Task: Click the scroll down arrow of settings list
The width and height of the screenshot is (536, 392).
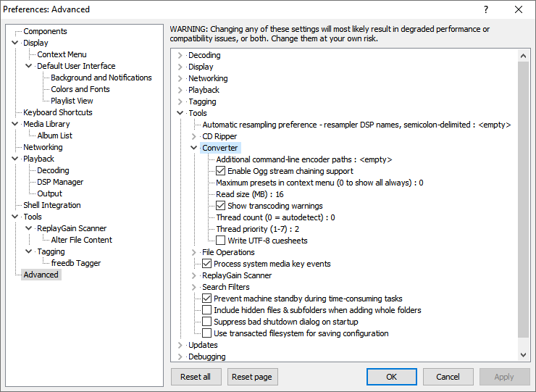Action: click(x=524, y=355)
